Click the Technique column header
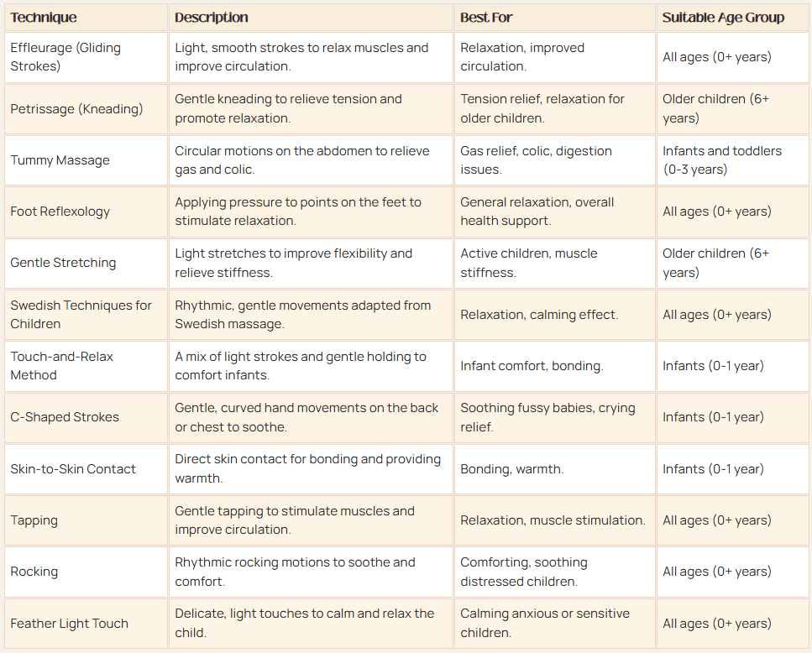This screenshot has width=812, height=653. click(x=44, y=18)
